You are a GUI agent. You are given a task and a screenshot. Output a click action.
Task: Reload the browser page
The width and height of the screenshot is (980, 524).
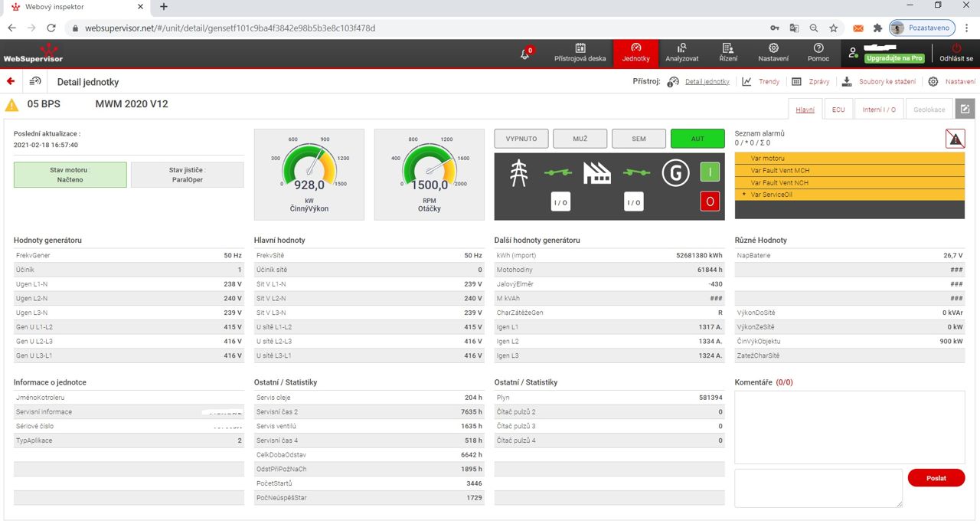(x=51, y=28)
